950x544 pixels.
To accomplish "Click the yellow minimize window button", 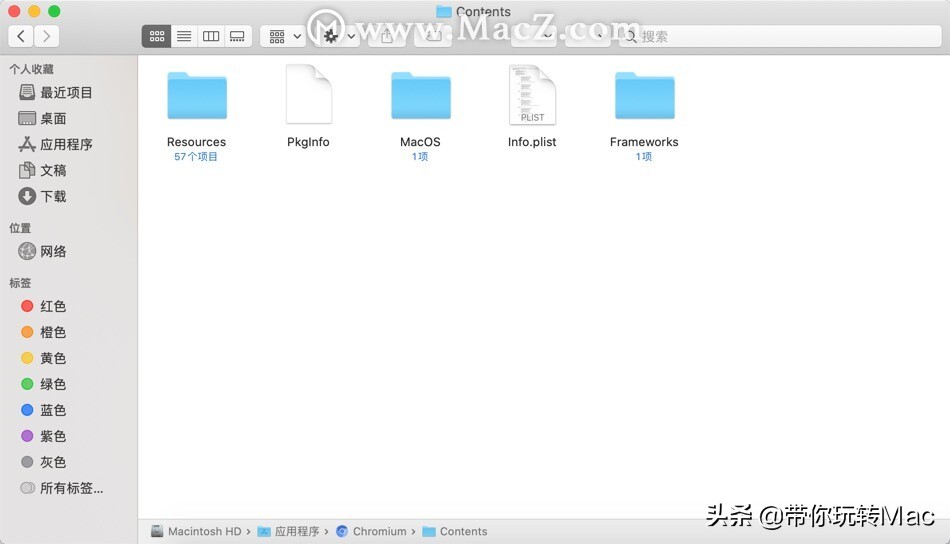I will point(34,11).
